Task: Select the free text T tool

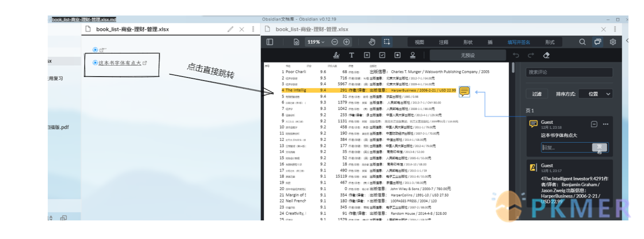Action: point(352,55)
